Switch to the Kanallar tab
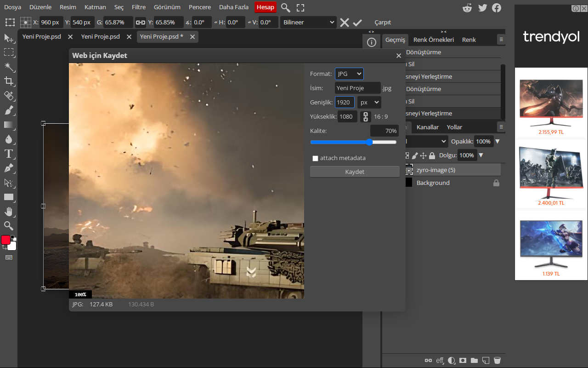The width and height of the screenshot is (588, 368). click(428, 127)
